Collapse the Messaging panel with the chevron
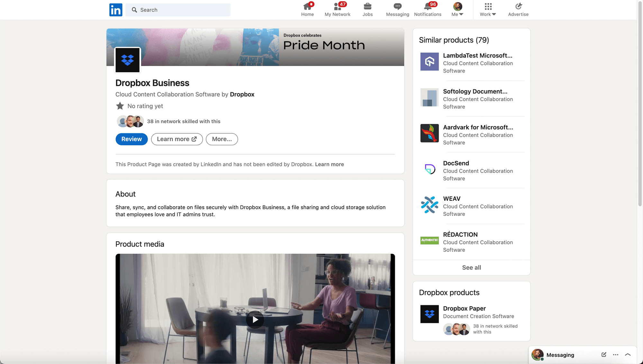Viewport: 643px width, 364px height. (x=628, y=355)
